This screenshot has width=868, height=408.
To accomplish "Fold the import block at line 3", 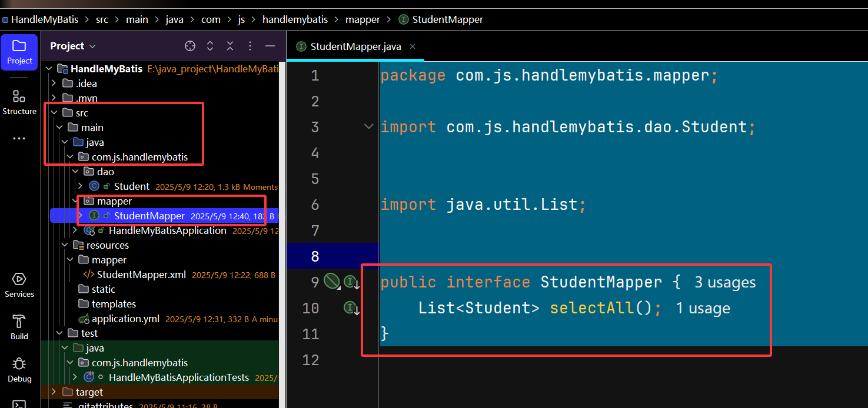I will tap(369, 126).
